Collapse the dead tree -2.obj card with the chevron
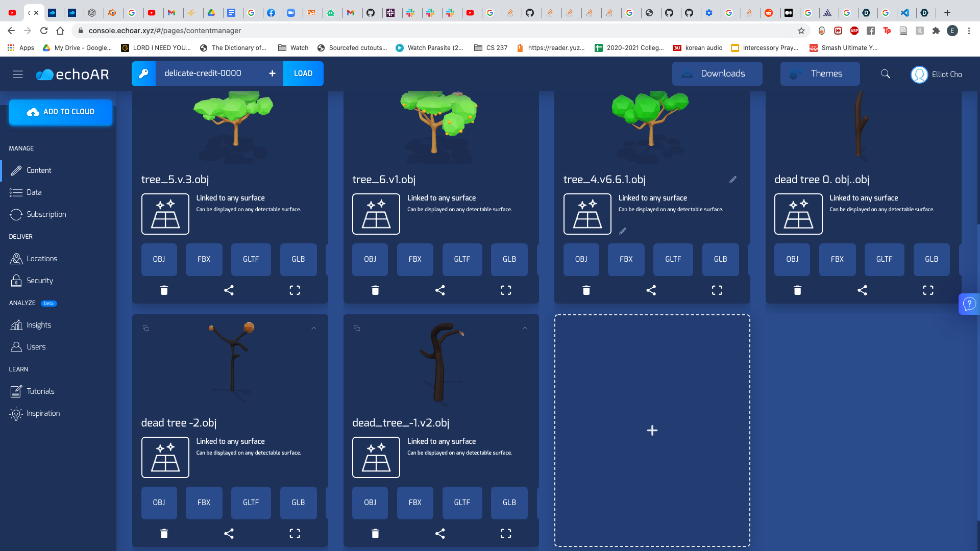This screenshot has width=980, height=551. point(314,329)
